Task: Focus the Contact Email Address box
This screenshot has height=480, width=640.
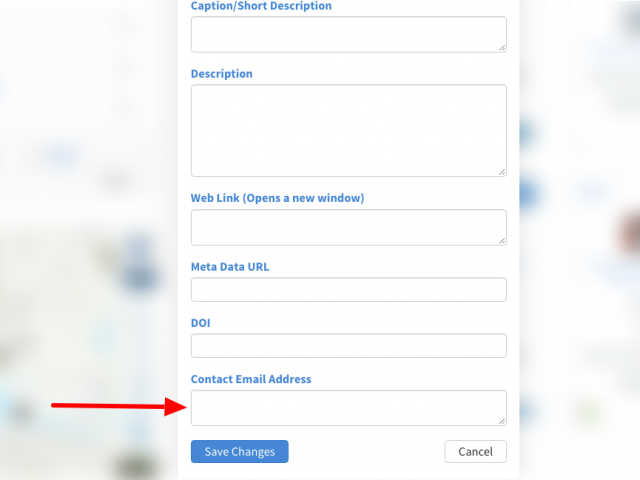Action: pos(349,408)
